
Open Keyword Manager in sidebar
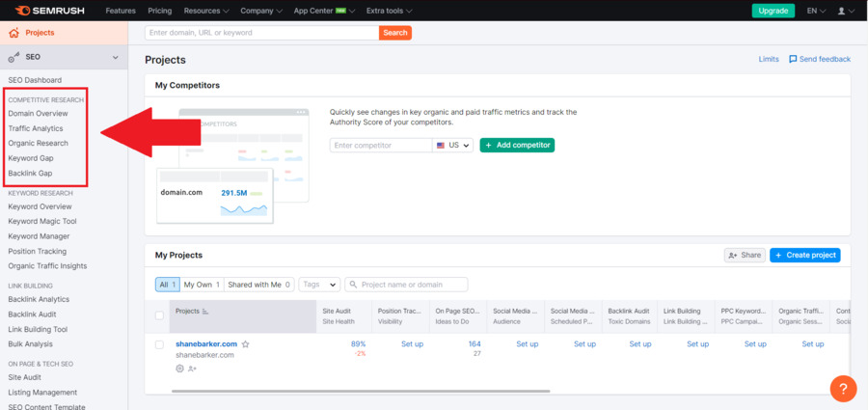point(39,236)
